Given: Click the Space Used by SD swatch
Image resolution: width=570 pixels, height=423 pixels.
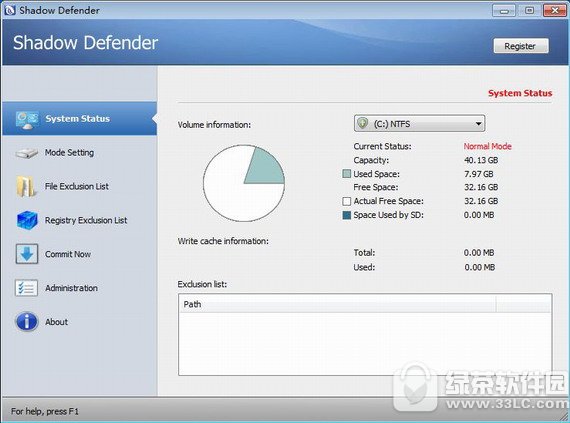Looking at the screenshot, I should pyautogui.click(x=346, y=215).
